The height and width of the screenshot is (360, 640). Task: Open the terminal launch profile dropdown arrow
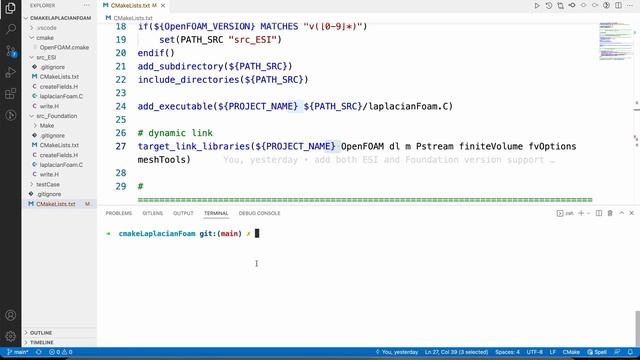[589, 213]
